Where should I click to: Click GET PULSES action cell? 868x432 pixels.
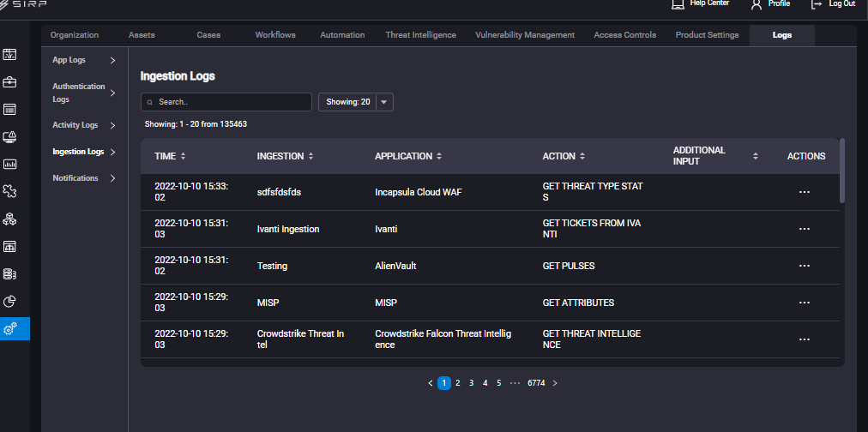(x=569, y=266)
